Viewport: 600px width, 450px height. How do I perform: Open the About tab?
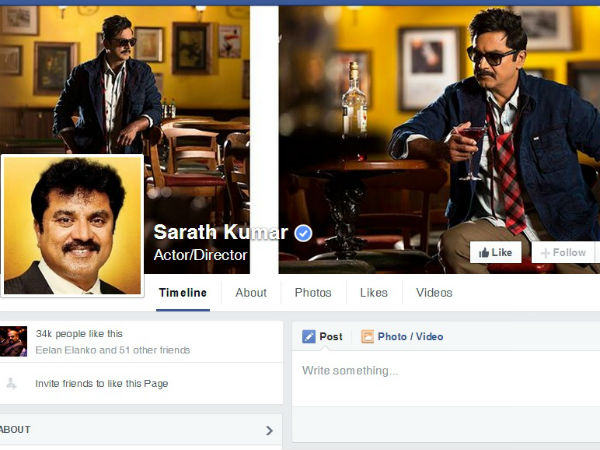coord(251,293)
